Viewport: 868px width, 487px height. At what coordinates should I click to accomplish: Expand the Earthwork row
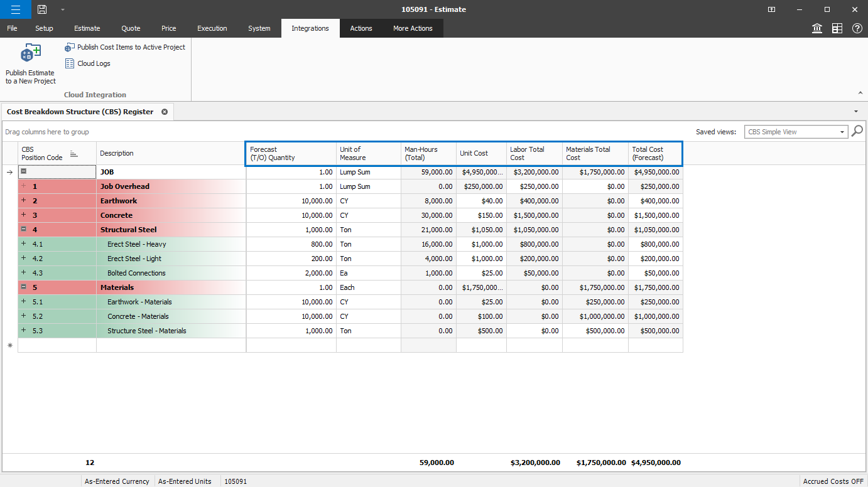[24, 201]
